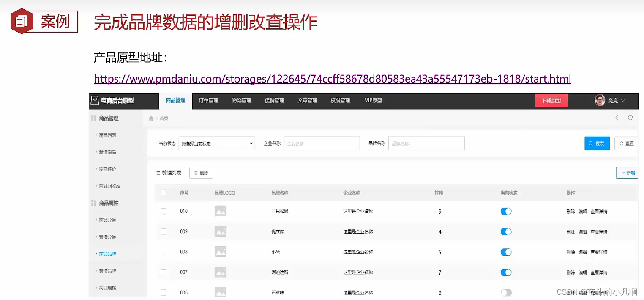
Task: Click the home icon in the breadcrumb
Action: (151, 118)
